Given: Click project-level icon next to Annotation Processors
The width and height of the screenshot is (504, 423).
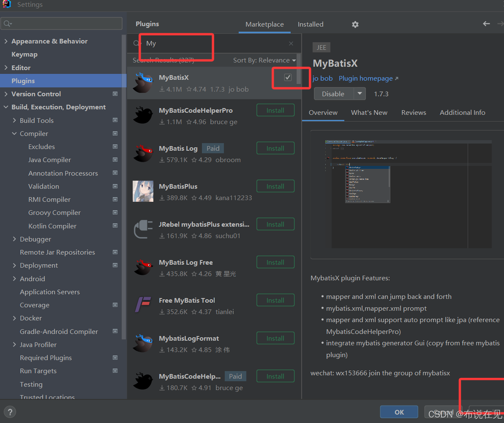Looking at the screenshot, I should (x=115, y=173).
